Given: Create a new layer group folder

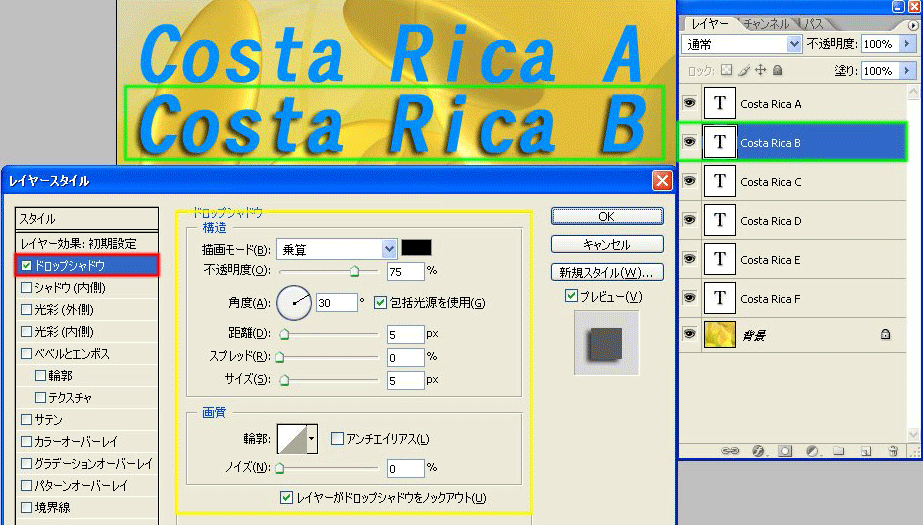Looking at the screenshot, I should [x=839, y=451].
